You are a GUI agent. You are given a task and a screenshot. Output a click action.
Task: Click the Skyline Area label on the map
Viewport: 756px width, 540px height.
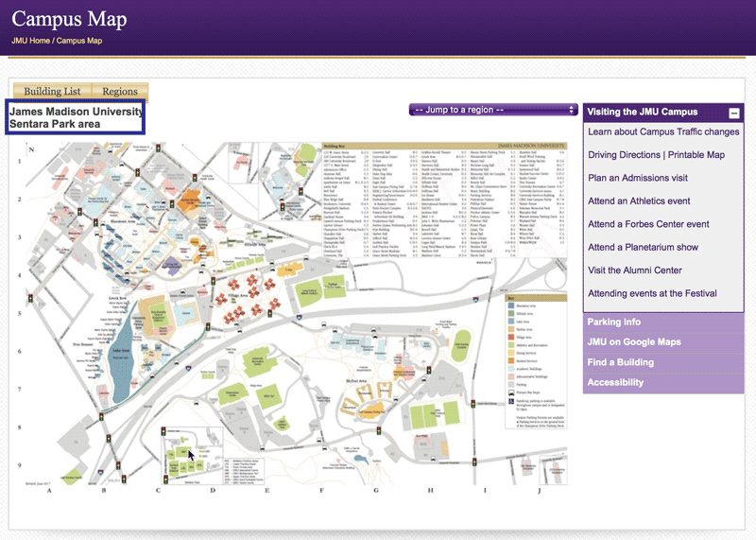(356, 381)
